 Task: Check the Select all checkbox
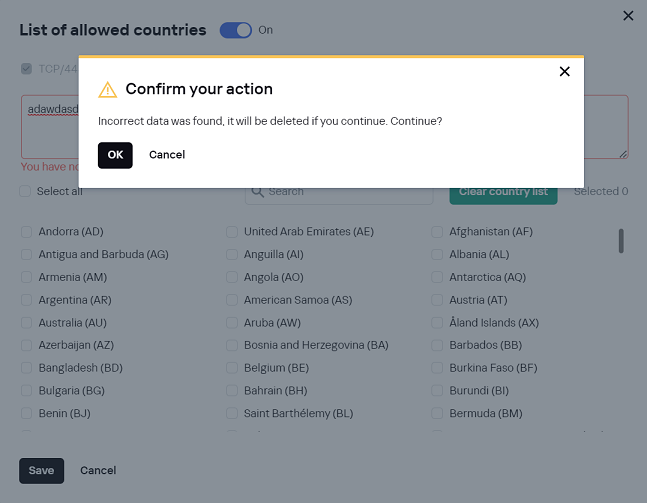[26, 191]
